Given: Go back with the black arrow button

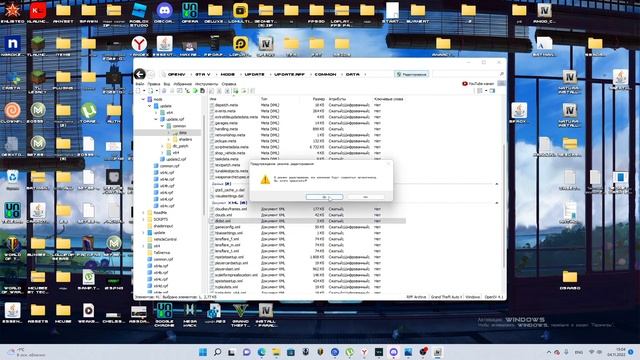Looking at the screenshot, I should click(x=140, y=74).
